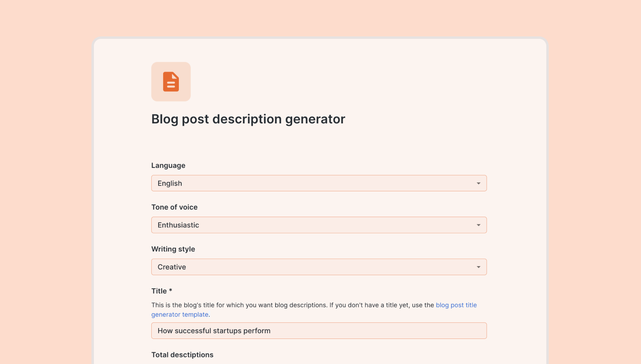The width and height of the screenshot is (641, 364).
Task: Click the Tone of voice label
Action: point(174,207)
